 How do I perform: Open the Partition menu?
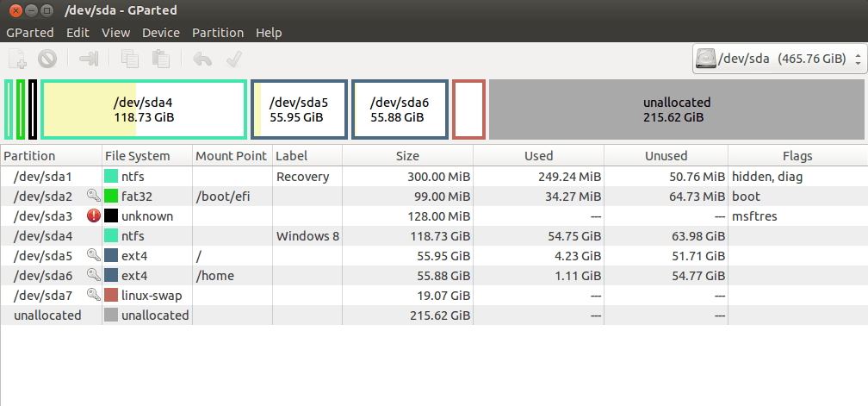pos(218,33)
